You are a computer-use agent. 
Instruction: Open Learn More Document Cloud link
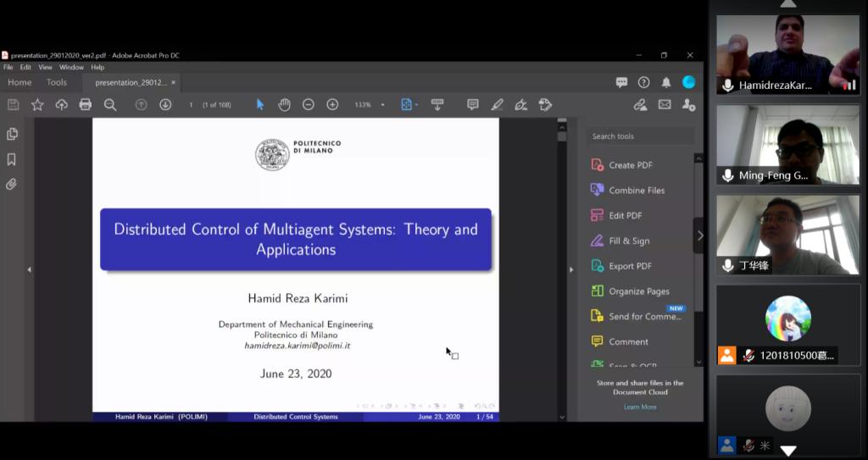[639, 407]
